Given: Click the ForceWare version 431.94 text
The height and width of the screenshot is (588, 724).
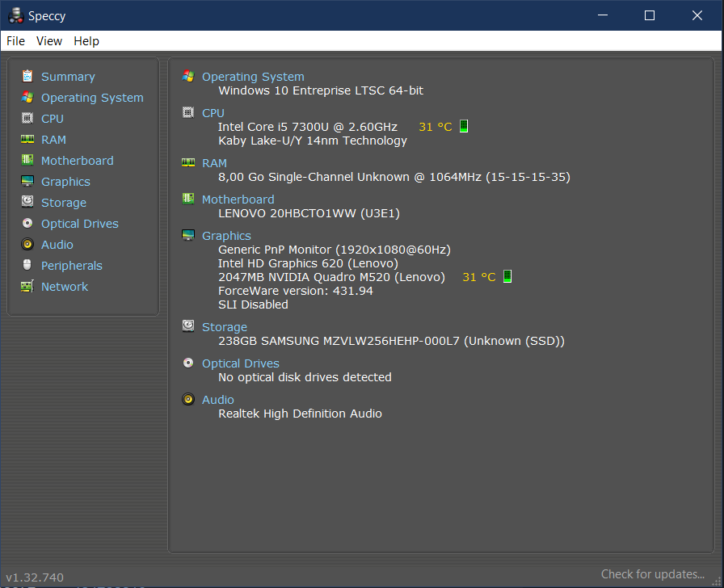Looking at the screenshot, I should tap(296, 292).
